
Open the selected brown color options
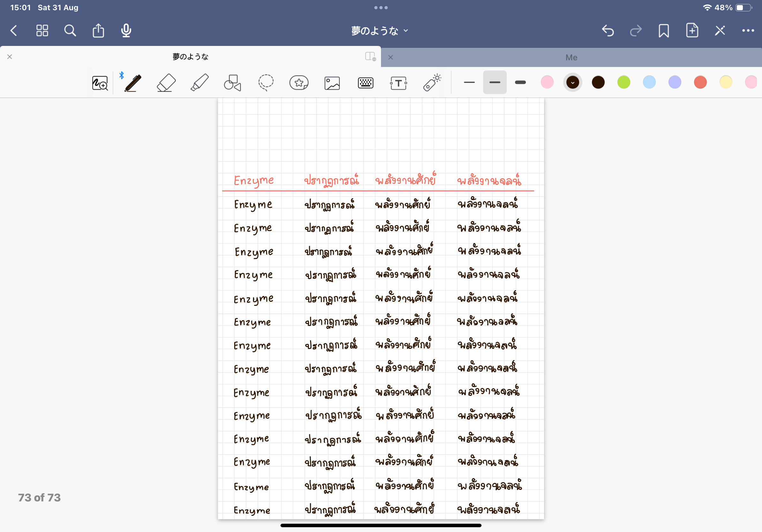click(572, 82)
